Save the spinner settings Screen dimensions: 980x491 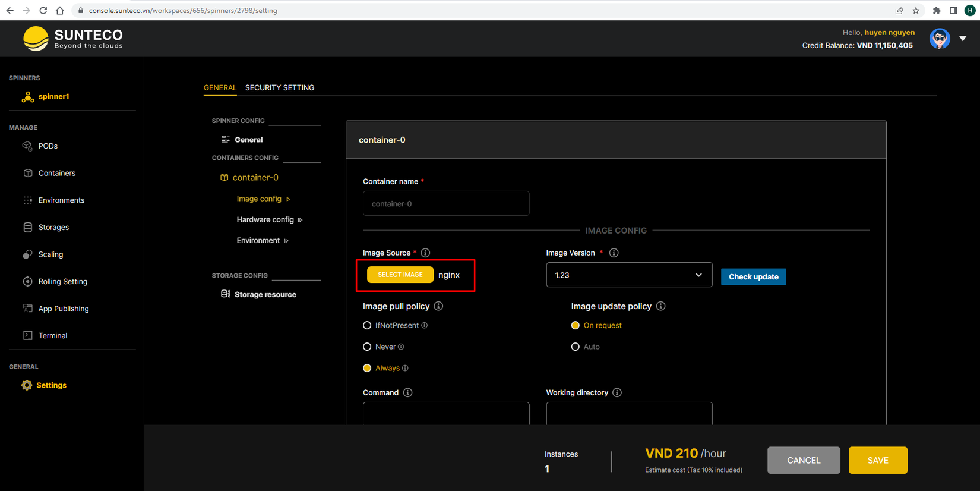coord(878,460)
